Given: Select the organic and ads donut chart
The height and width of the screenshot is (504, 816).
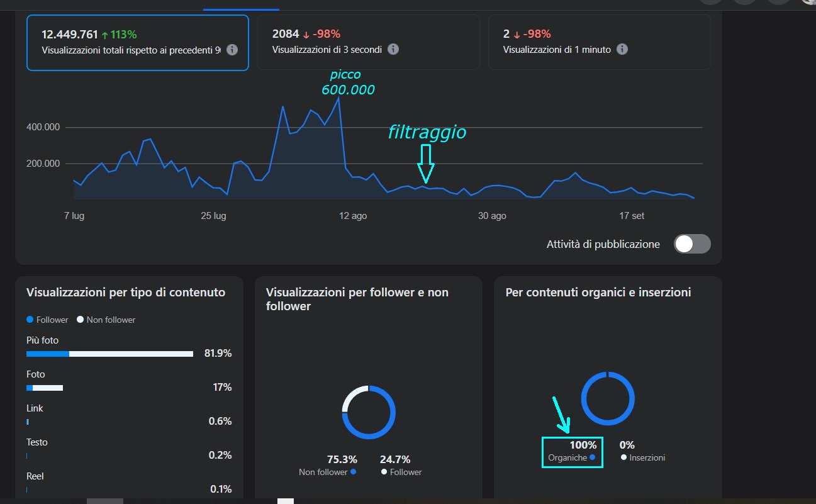Looking at the screenshot, I should click(608, 399).
